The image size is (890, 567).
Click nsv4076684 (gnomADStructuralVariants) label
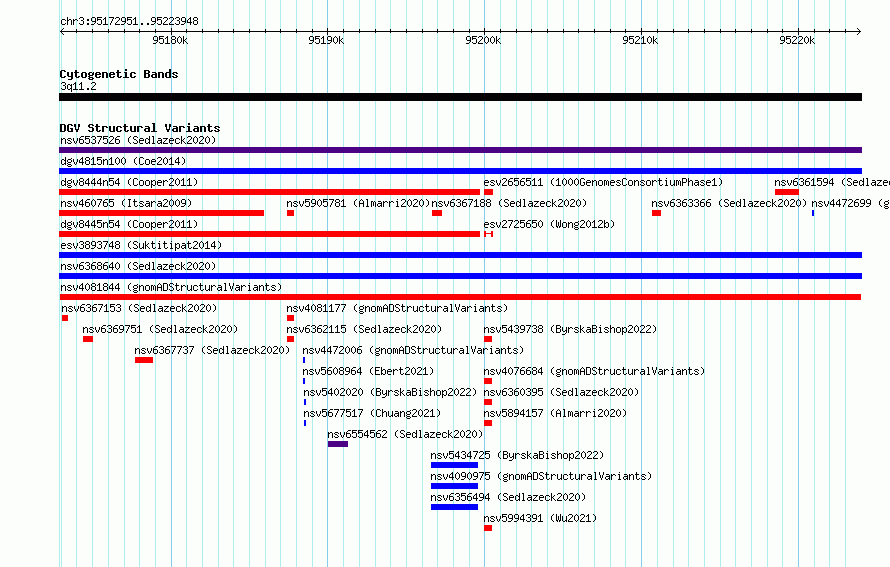(x=594, y=371)
